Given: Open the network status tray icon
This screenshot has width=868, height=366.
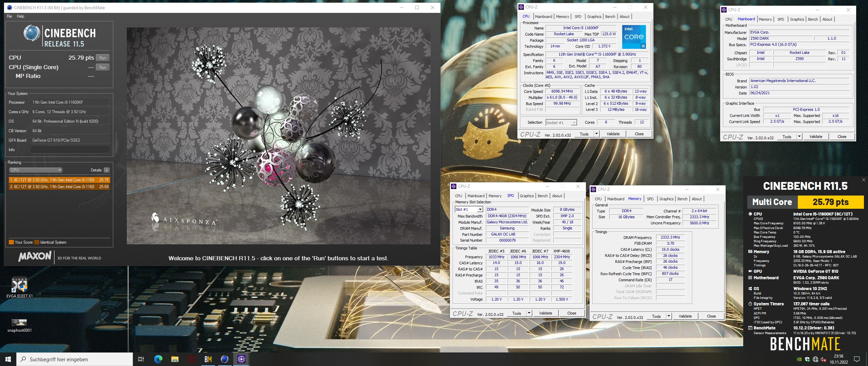Looking at the screenshot, I should coord(815,359).
